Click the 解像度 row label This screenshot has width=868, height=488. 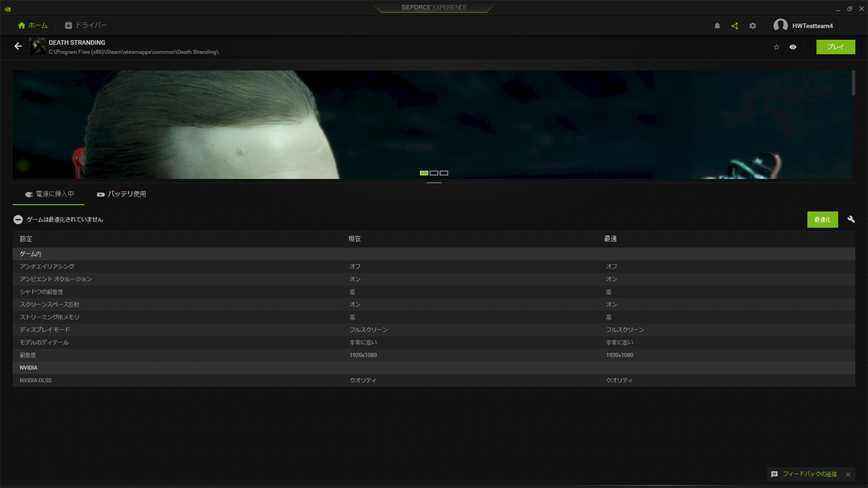pos(28,355)
